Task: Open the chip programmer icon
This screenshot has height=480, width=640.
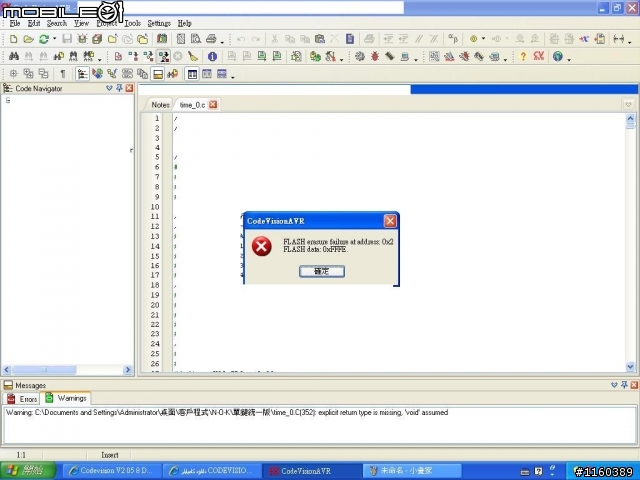Action: click(x=390, y=56)
